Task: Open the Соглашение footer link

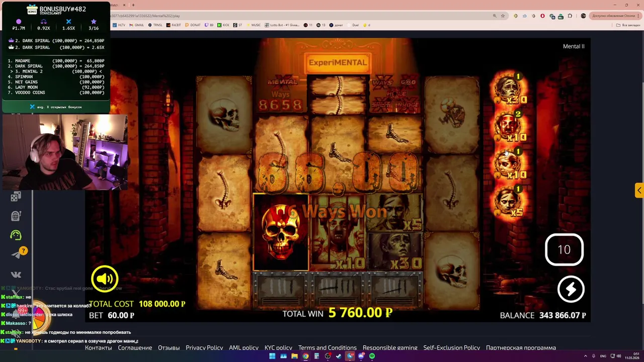Action: point(135,347)
